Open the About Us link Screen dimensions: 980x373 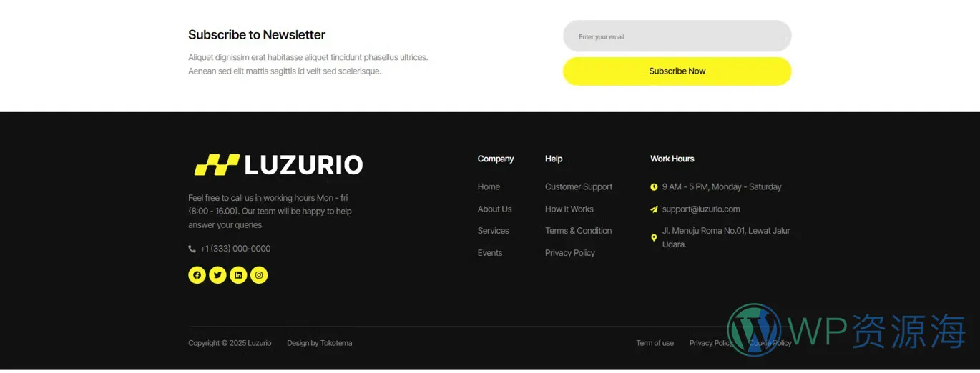coord(494,209)
